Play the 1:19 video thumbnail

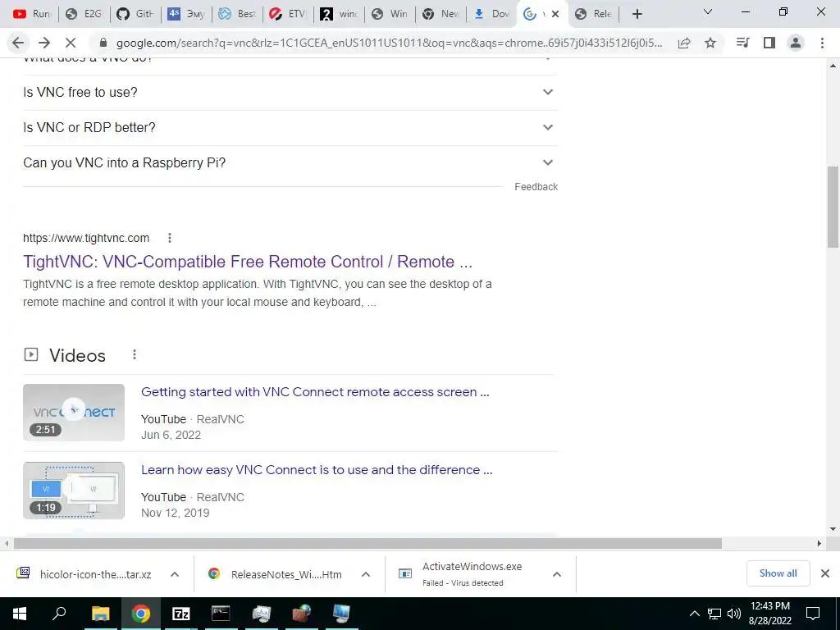(x=74, y=491)
